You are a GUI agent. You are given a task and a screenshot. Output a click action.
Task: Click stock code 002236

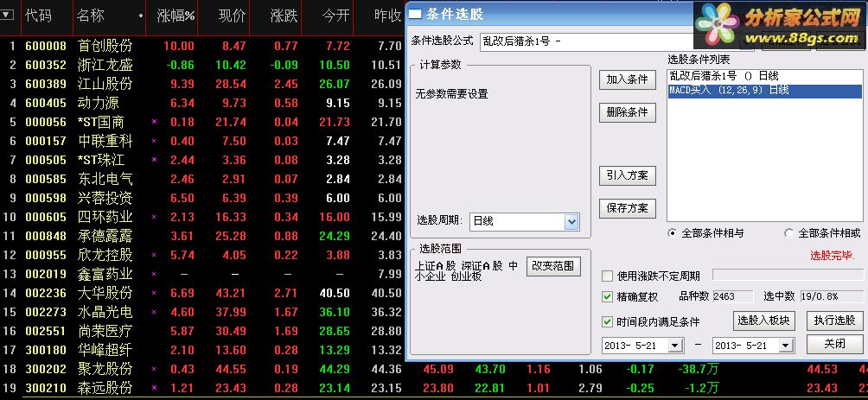point(46,293)
